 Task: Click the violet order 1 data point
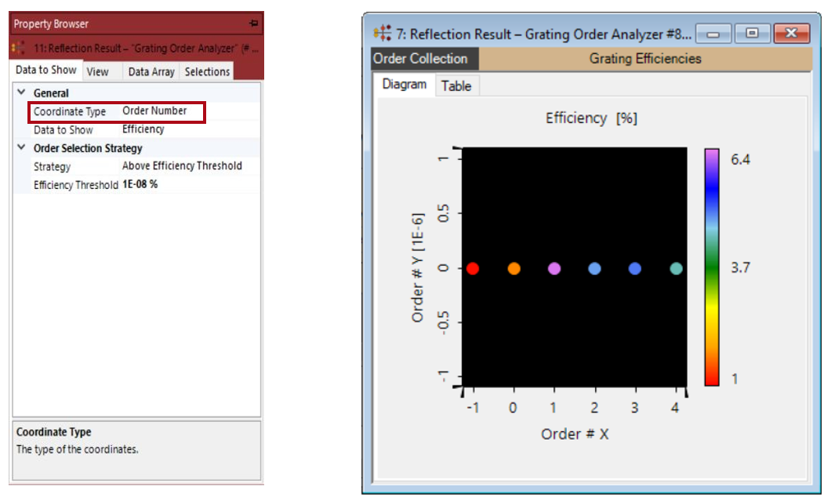point(554,269)
